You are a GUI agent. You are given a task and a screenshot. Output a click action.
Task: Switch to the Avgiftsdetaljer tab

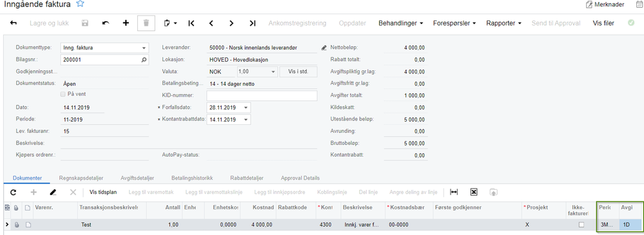pyautogui.click(x=137, y=178)
